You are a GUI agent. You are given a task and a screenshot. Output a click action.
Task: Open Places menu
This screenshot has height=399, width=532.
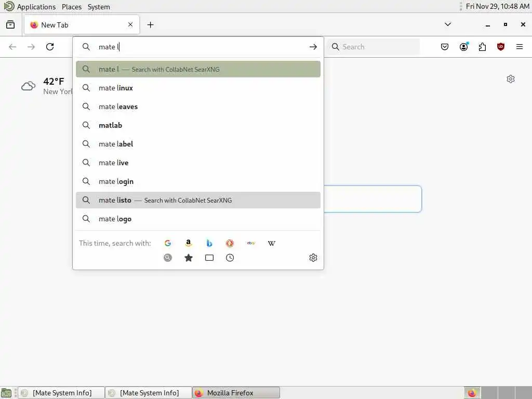pos(72,7)
